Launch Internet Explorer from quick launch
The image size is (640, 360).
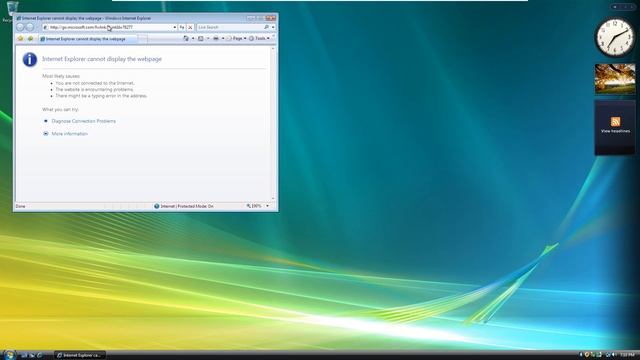(40, 356)
